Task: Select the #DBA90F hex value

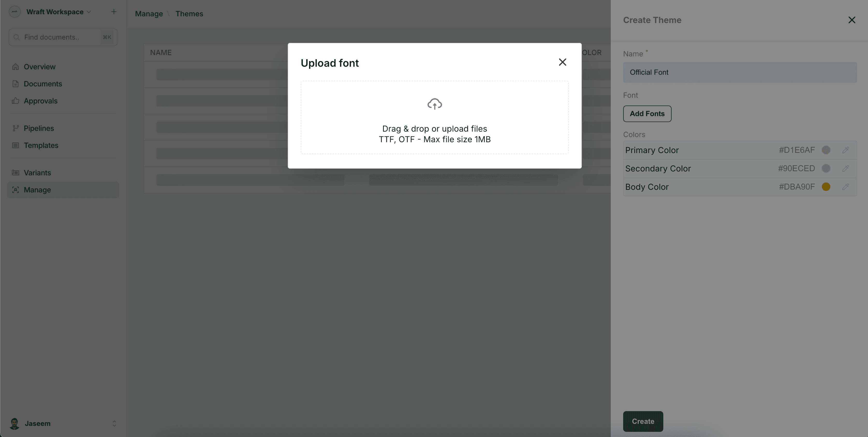Action: click(x=797, y=187)
